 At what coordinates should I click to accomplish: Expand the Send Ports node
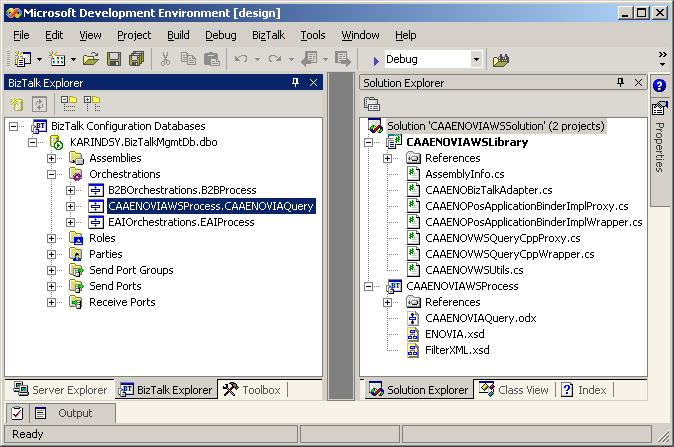(52, 286)
